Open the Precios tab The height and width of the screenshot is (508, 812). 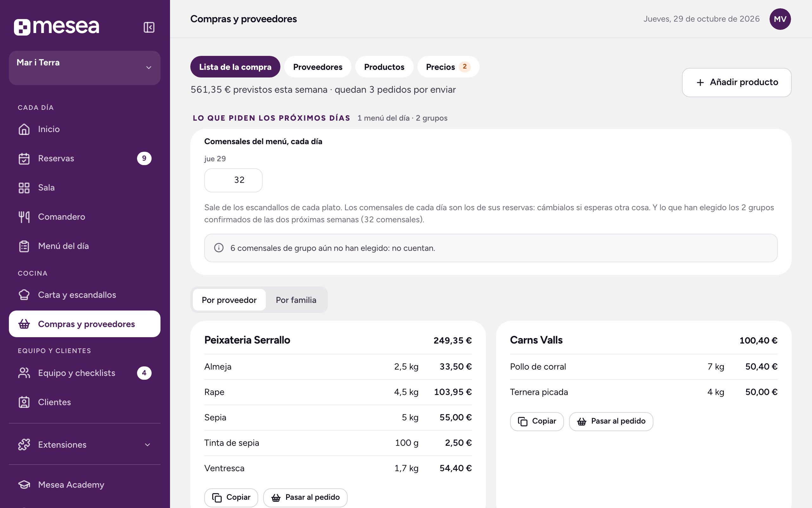[448, 67]
